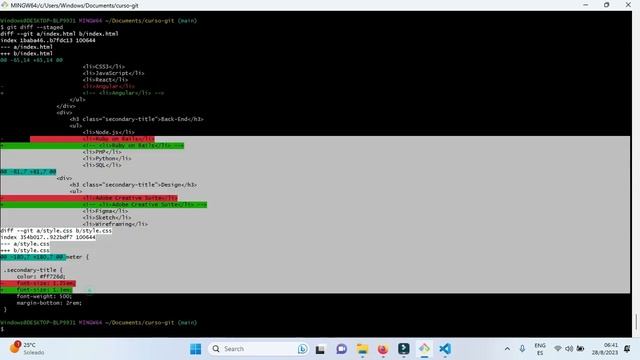Click the Sketch list item line
This screenshot has width=640, height=360.
coord(107,218)
